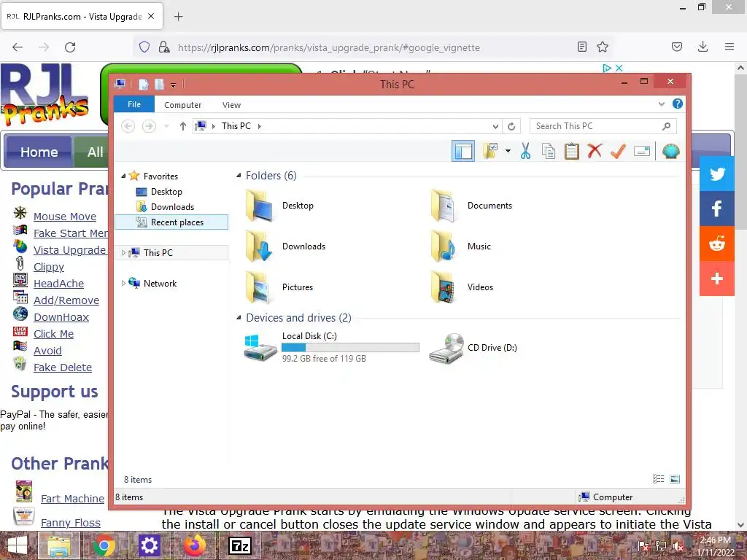Select Recent places in navigation pane
747x560 pixels.
click(171, 222)
